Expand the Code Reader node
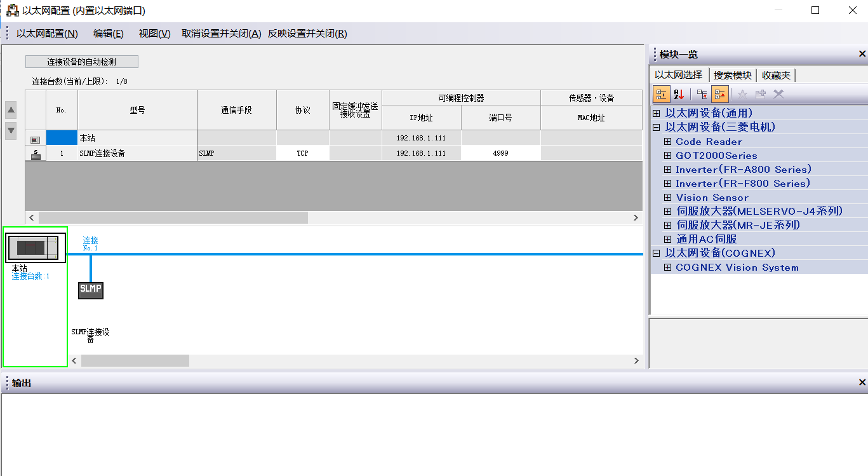Viewport: 868px width, 476px height. pos(667,142)
